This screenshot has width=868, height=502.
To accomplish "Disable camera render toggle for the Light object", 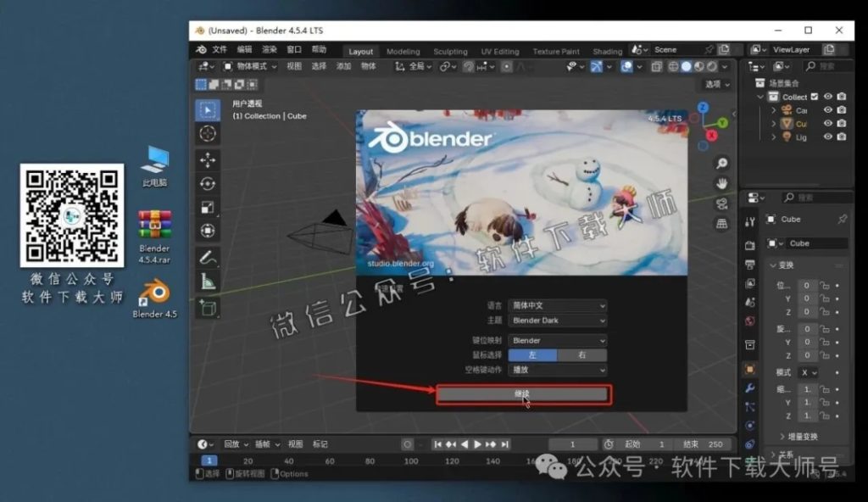I will 842,136.
